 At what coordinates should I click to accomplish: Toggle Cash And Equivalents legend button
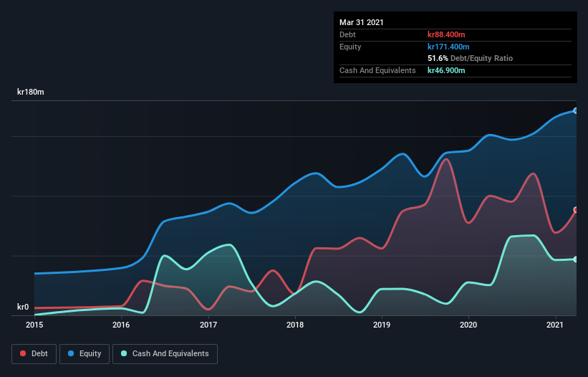point(165,354)
